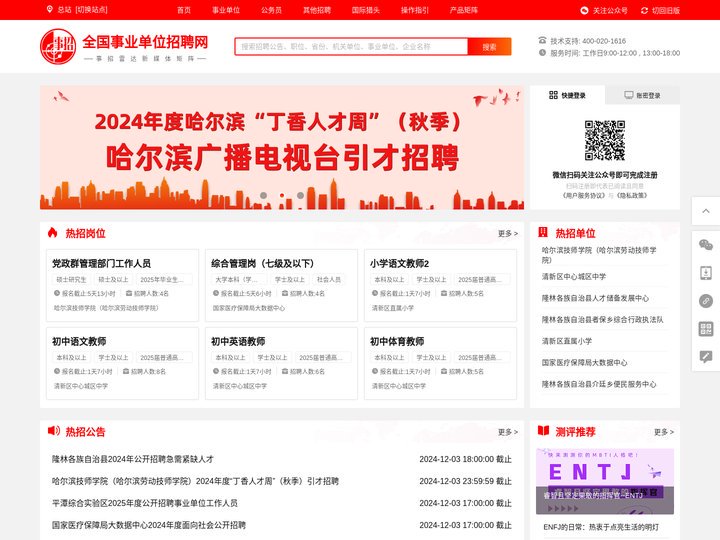Click the location pin icon beside 总站

(50, 9)
